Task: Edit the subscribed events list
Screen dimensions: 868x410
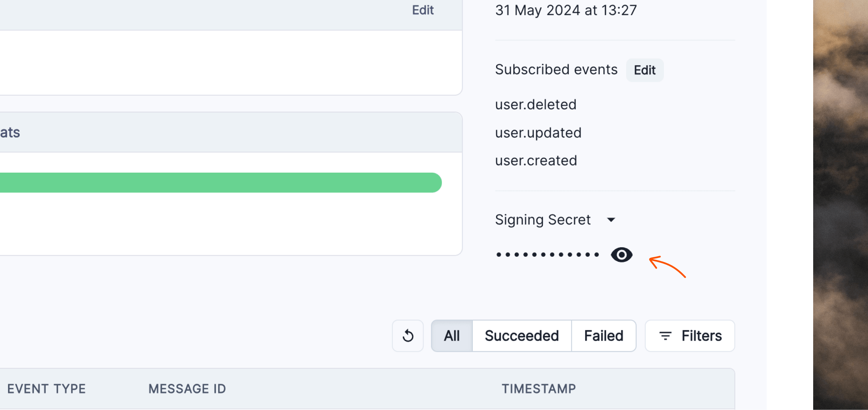Action: pos(645,70)
